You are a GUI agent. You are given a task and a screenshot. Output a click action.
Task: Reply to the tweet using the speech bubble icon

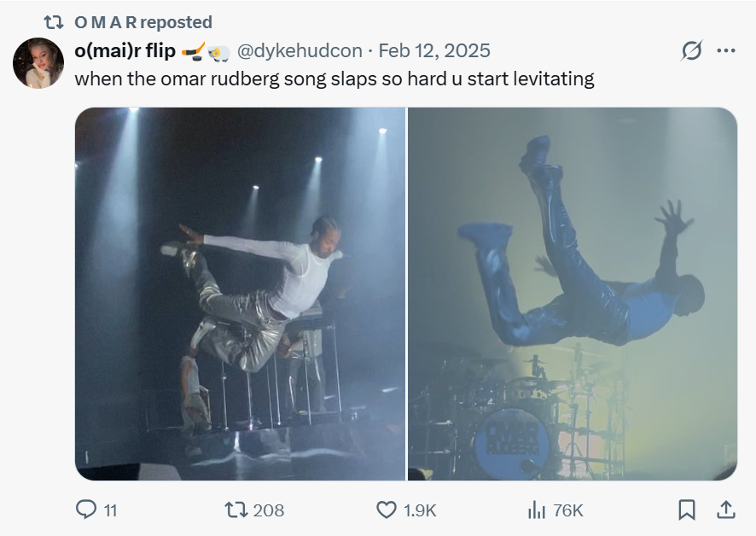point(86,510)
